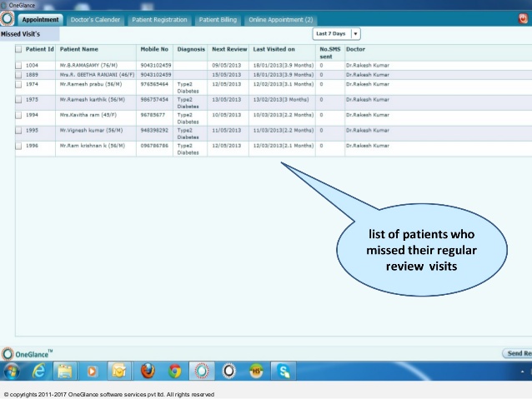Launch Google Chrome from the taskbar
This screenshot has width=532, height=399.
[x=174, y=372]
